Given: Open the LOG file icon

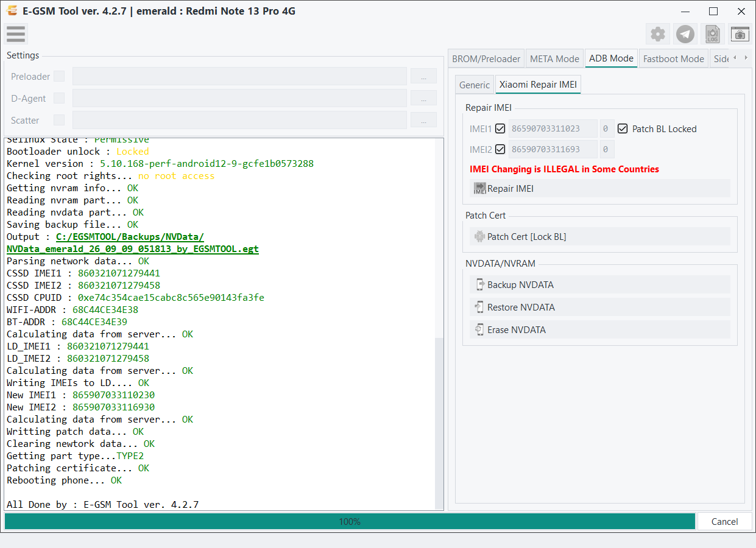Looking at the screenshot, I should click(713, 34).
